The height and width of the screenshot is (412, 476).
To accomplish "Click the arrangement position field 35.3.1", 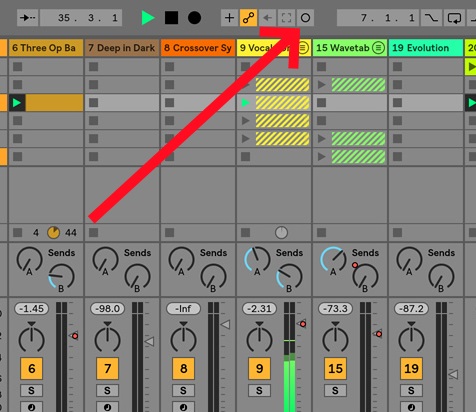I will pos(81,18).
